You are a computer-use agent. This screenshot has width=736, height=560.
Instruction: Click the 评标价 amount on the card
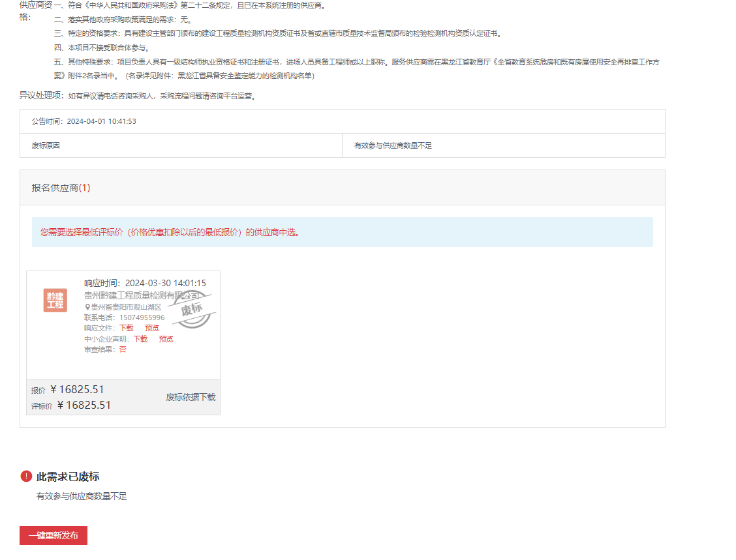(84, 405)
